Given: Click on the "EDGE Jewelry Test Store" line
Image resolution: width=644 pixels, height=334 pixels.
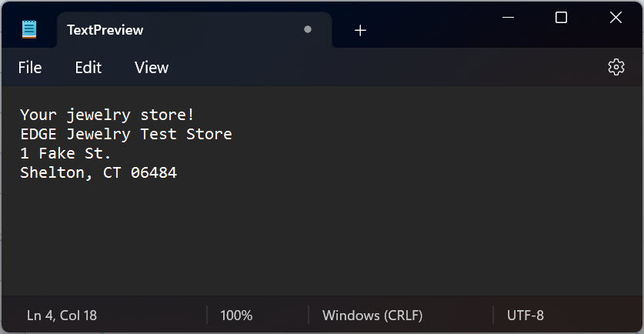Looking at the screenshot, I should [126, 134].
